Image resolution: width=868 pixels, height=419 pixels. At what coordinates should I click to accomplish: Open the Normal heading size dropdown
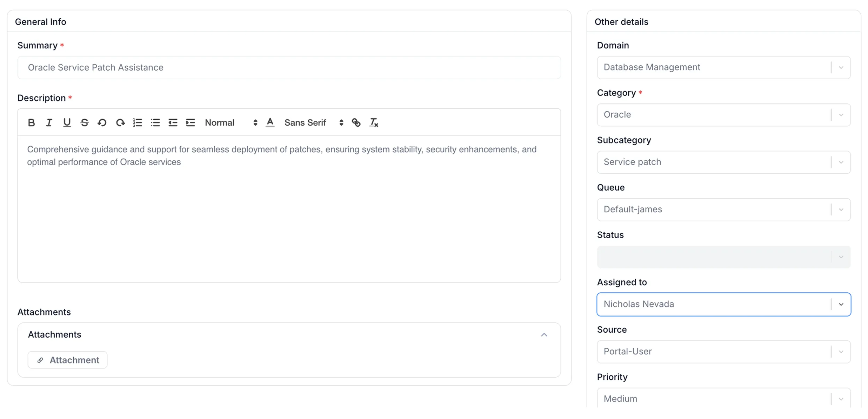coord(231,122)
